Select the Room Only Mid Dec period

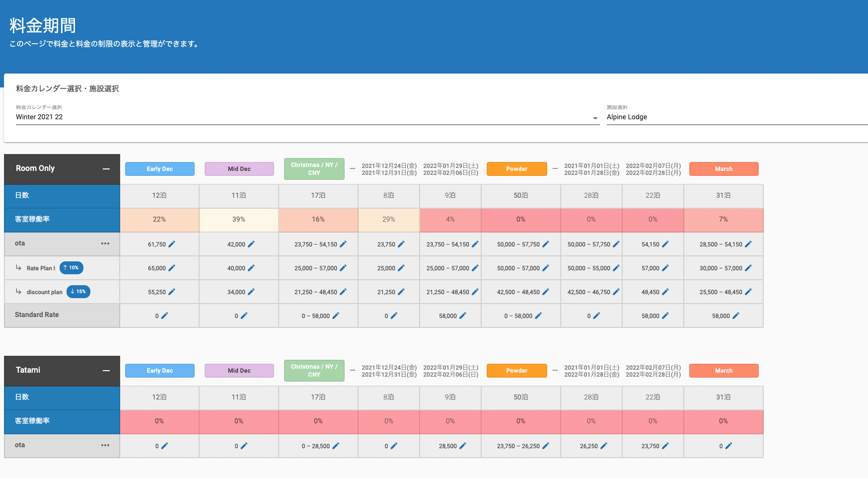(239, 169)
